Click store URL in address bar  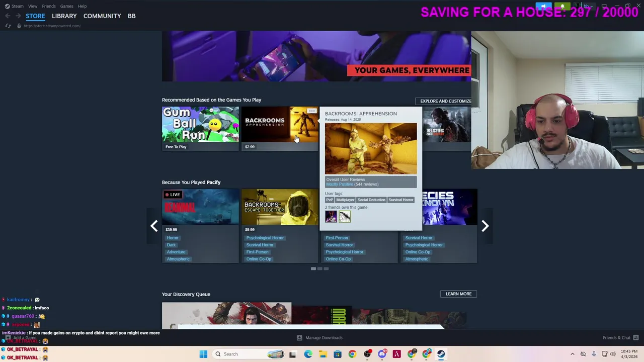[x=52, y=26]
